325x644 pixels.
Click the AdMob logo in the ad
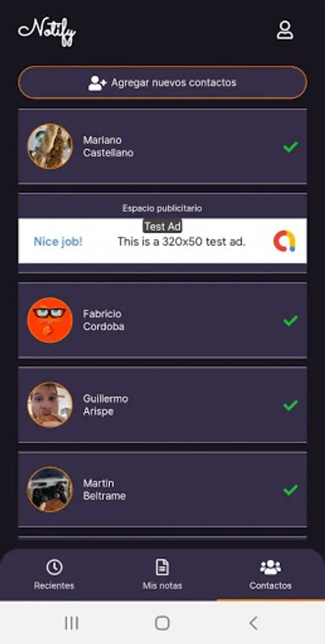(x=284, y=241)
